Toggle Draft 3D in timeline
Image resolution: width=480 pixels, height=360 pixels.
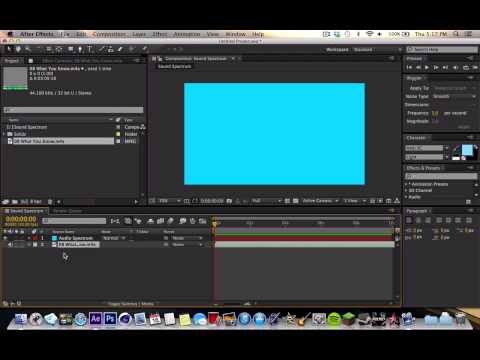point(138,221)
